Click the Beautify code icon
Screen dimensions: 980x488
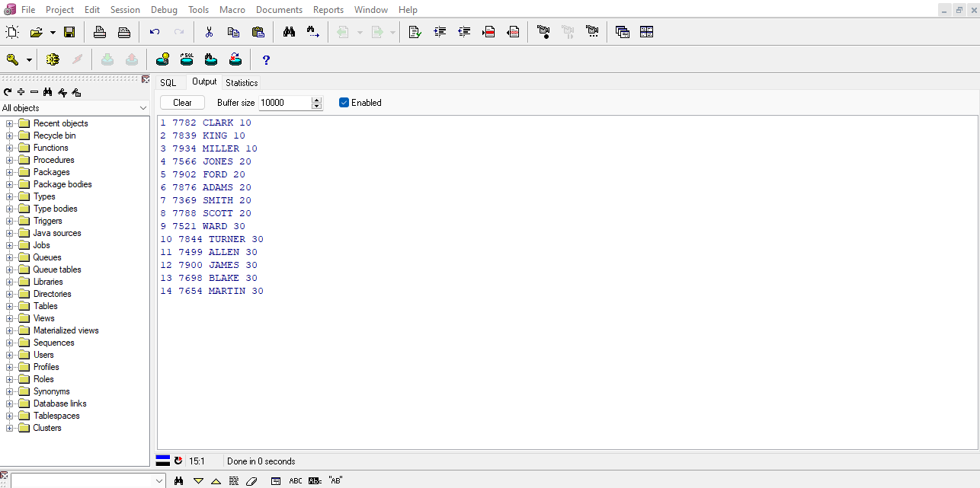point(415,32)
